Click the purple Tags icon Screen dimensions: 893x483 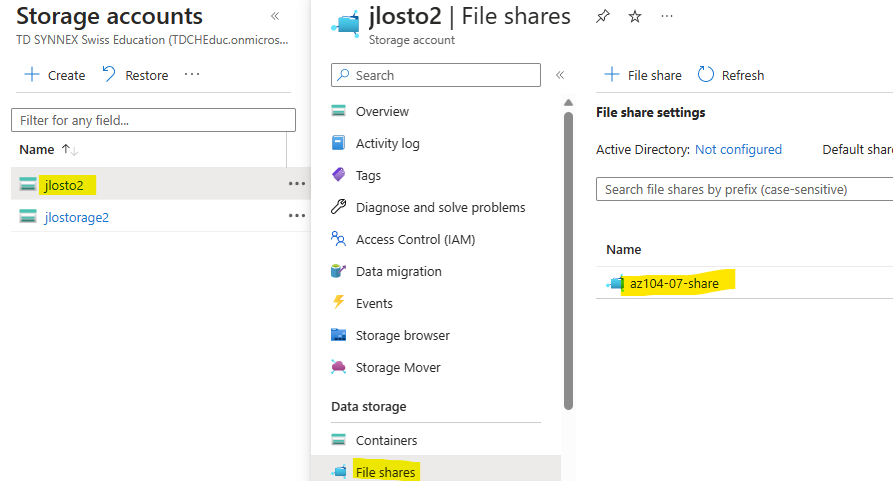[338, 174]
